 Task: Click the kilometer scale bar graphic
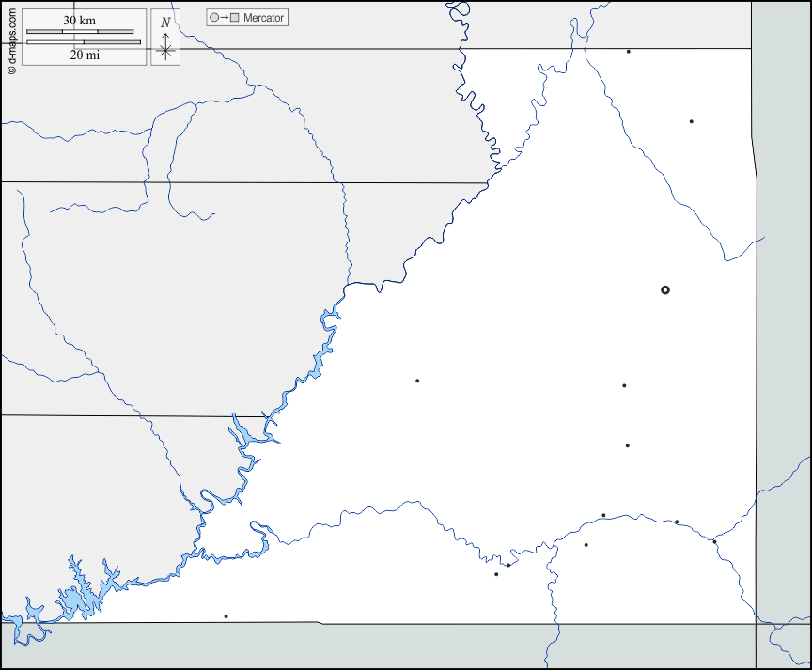pos(80,32)
